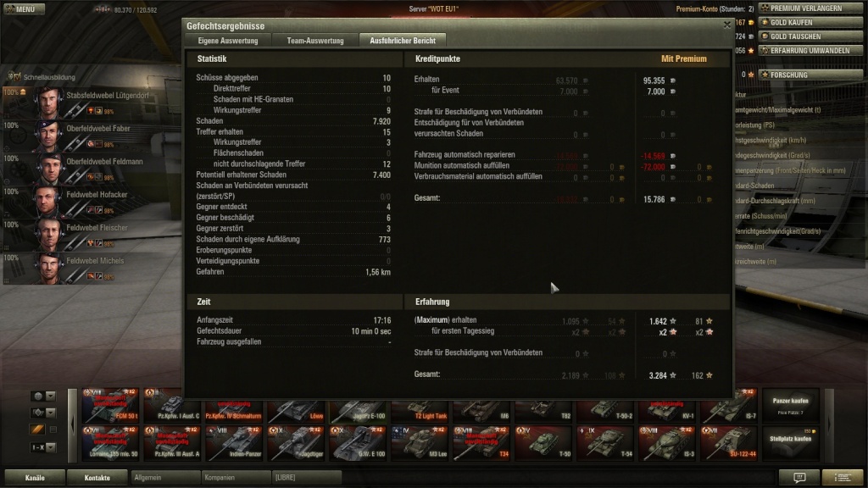
Task: Switch to Kompanien chat tab
Action: click(236, 478)
